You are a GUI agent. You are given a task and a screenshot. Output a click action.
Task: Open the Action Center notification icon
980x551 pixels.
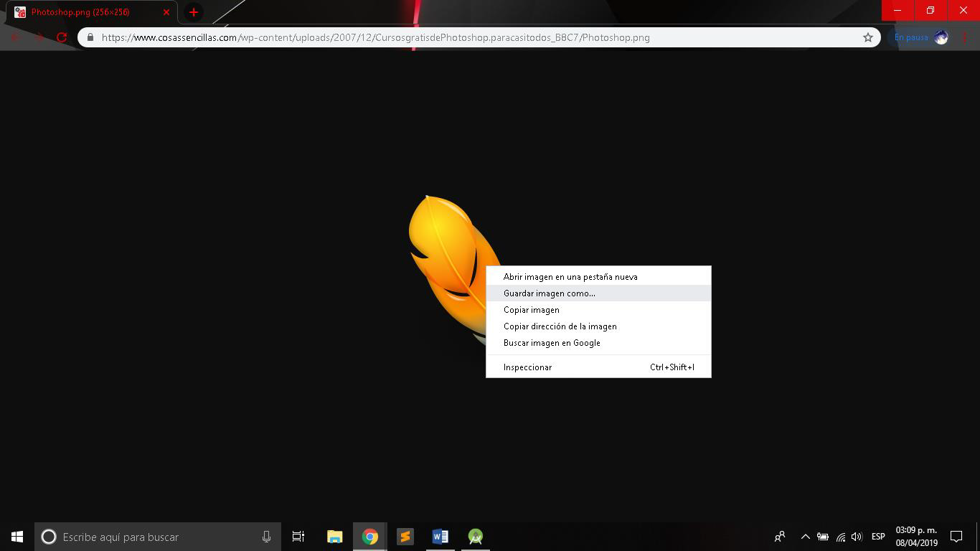point(956,537)
